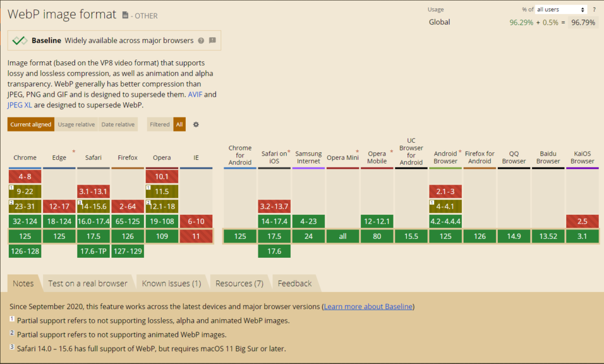Open Test on a real browser tab
The image size is (604, 364).
pyautogui.click(x=88, y=284)
